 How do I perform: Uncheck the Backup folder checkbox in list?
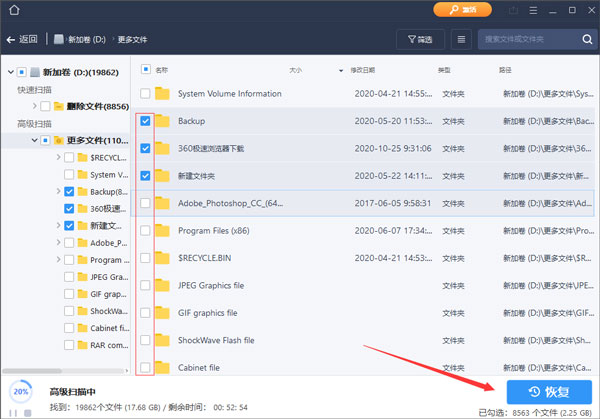click(146, 121)
